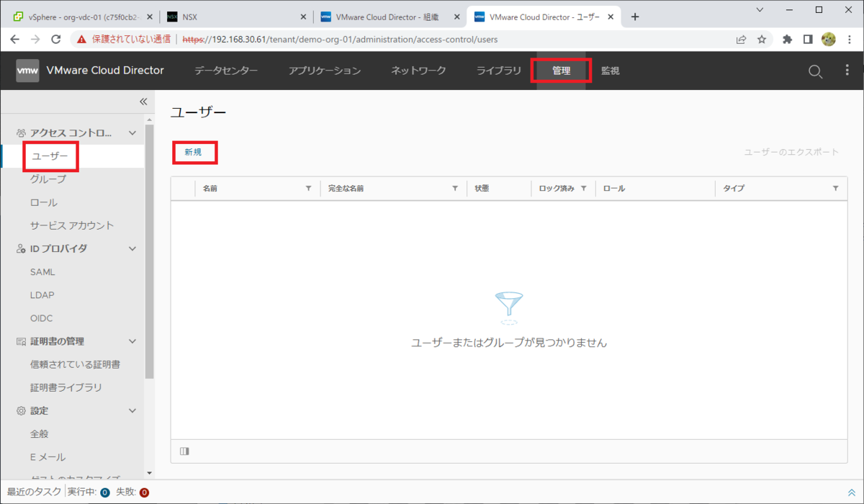864x504 pixels.
Task: Expand recent tasks panel with double-up arrow
Action: click(851, 492)
